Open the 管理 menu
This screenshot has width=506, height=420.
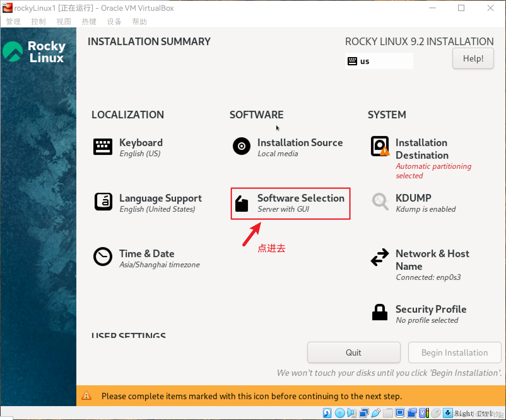point(13,21)
